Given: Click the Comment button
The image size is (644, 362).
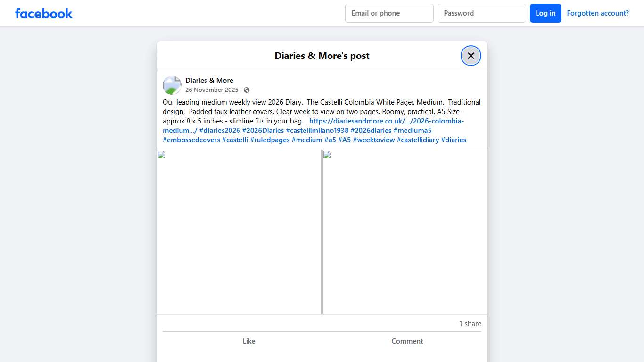Looking at the screenshot, I should pyautogui.click(x=407, y=341).
